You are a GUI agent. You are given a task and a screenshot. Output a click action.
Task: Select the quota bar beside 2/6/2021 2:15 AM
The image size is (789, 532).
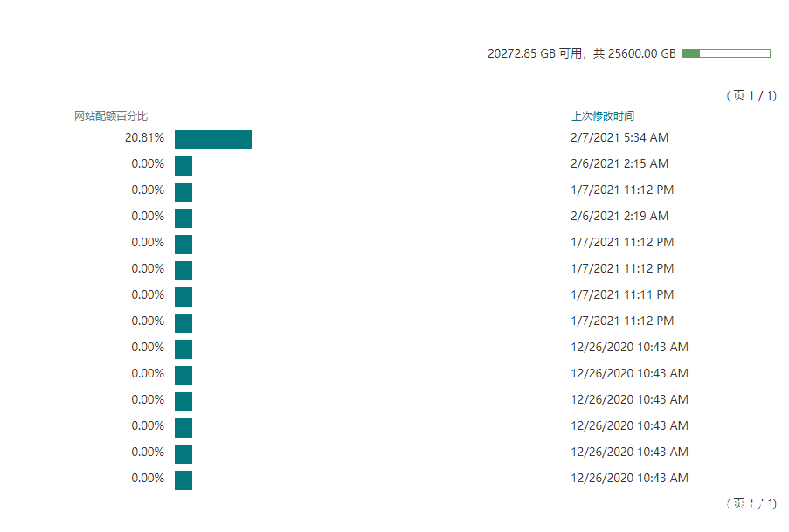tap(183, 166)
